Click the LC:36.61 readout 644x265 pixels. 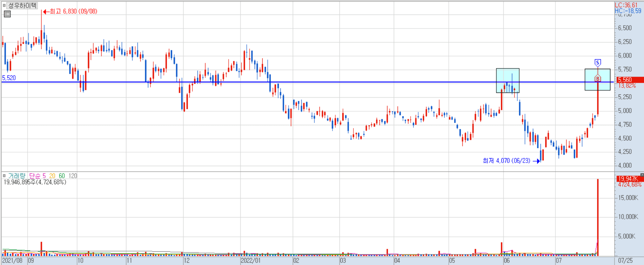(626, 5)
